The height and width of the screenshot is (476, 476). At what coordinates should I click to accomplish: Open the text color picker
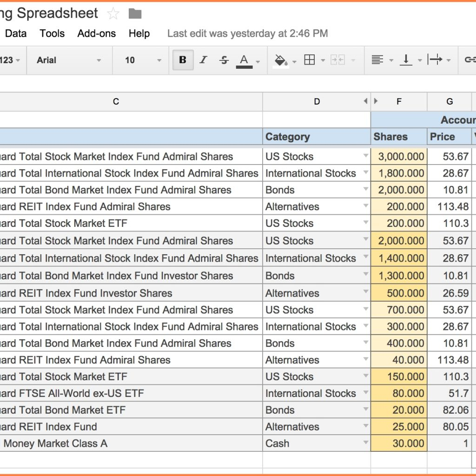[245, 60]
